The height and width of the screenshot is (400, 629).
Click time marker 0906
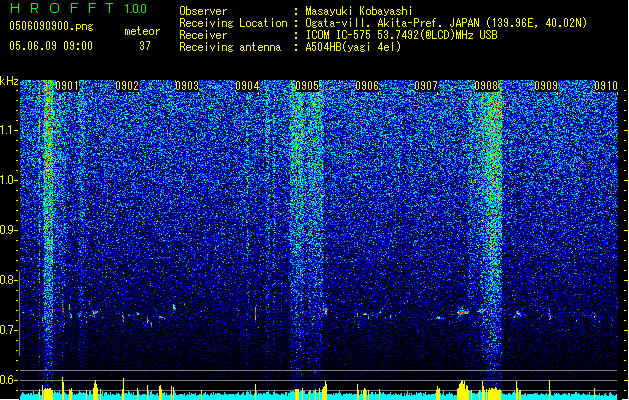tap(367, 86)
